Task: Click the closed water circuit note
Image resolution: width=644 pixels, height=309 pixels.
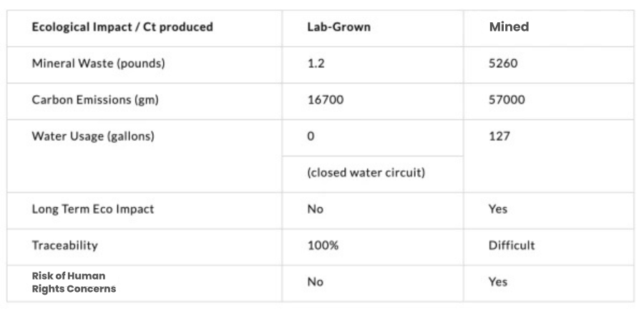Action: (x=366, y=173)
